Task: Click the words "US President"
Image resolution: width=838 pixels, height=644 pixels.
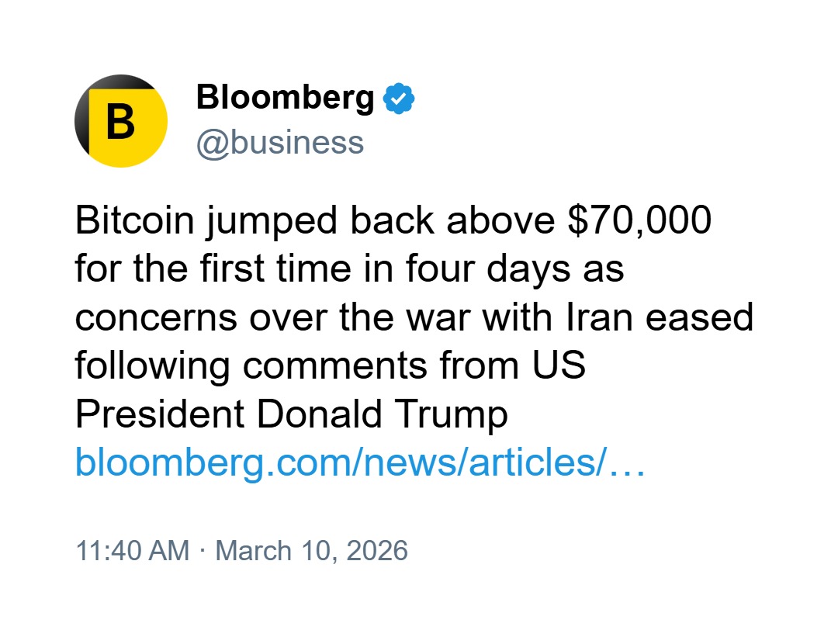Action: [158, 414]
